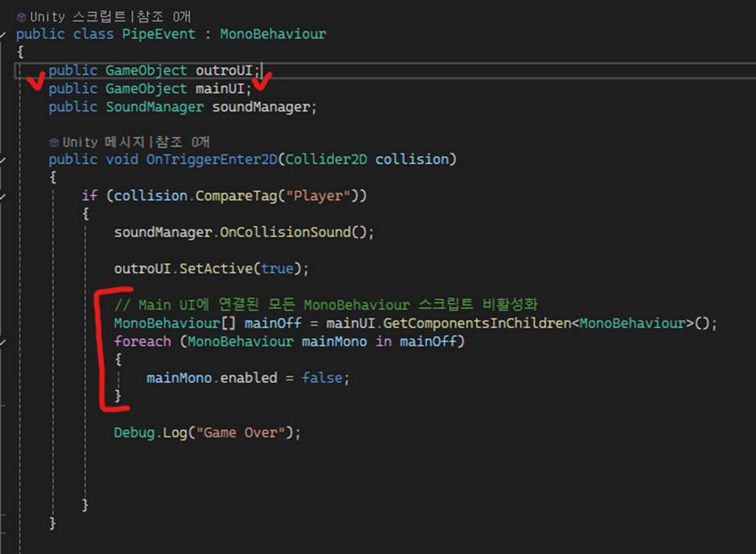
Task: Click outroUI in the SetActive line
Action: click(142, 269)
